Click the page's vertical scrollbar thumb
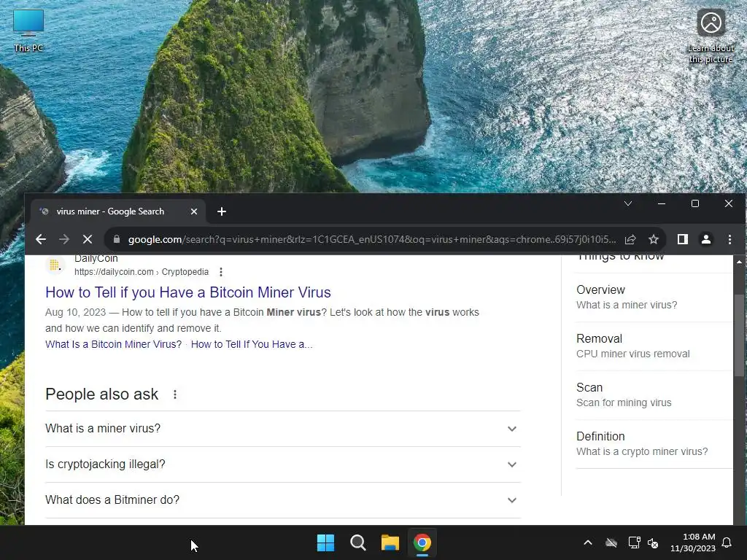This screenshot has height=560, width=747. [x=739, y=335]
